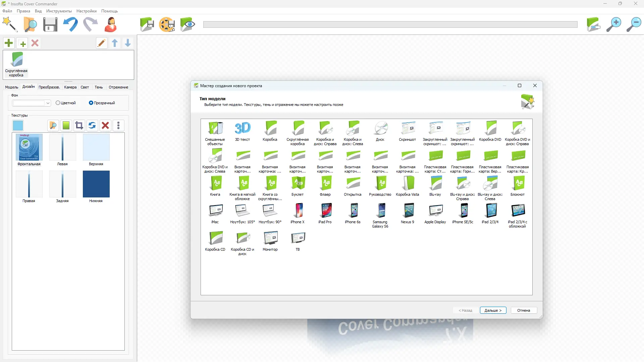
Task: Choose the iPhone X model icon
Action: pos(298,210)
